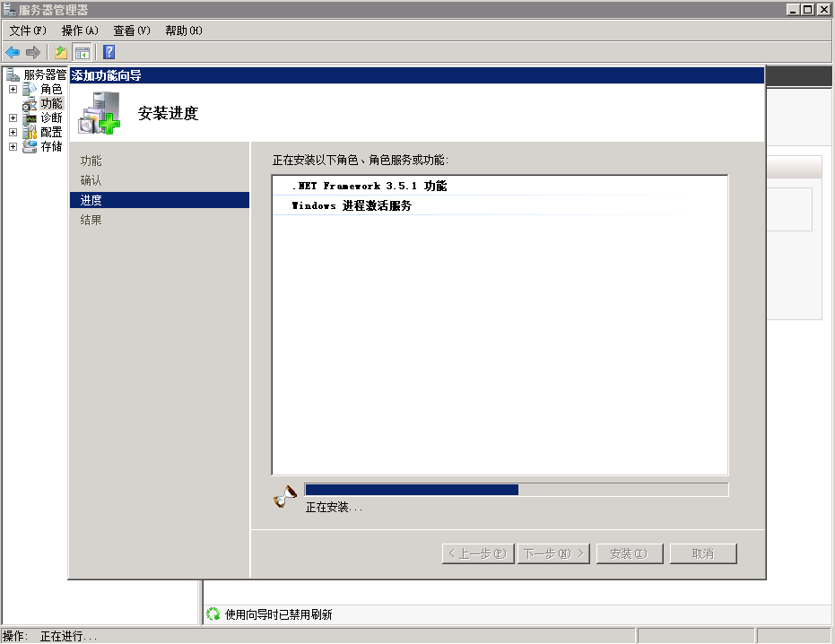Open the 查看(V) menu
This screenshot has height=644, width=835.
pyautogui.click(x=132, y=30)
